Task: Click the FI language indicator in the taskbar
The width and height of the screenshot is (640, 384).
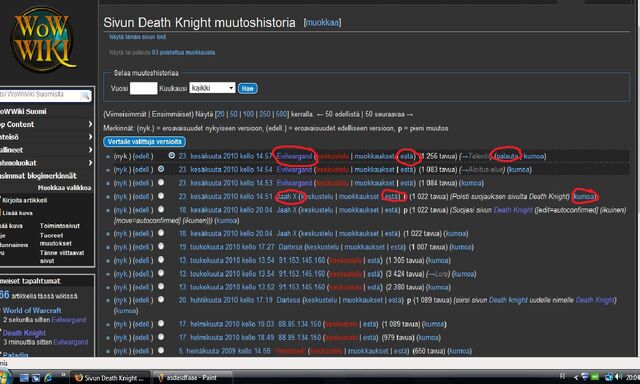Action: pos(562,376)
